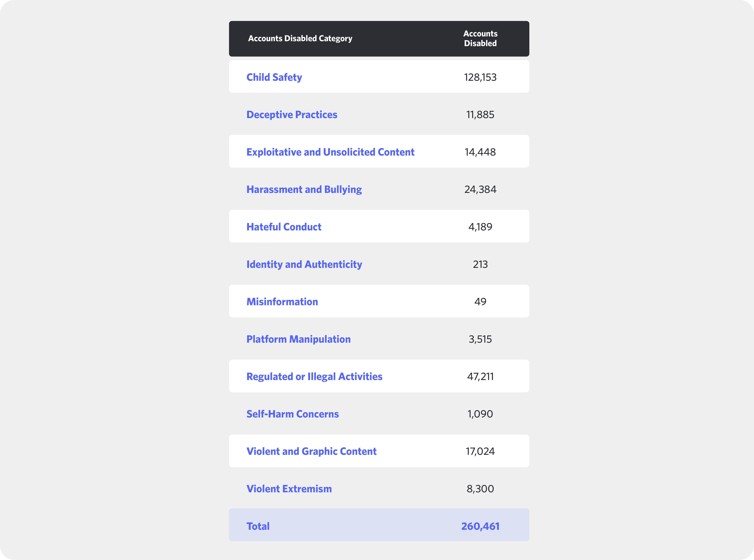
Task: Select the 128,153 Child Safety value
Action: pyautogui.click(x=480, y=77)
